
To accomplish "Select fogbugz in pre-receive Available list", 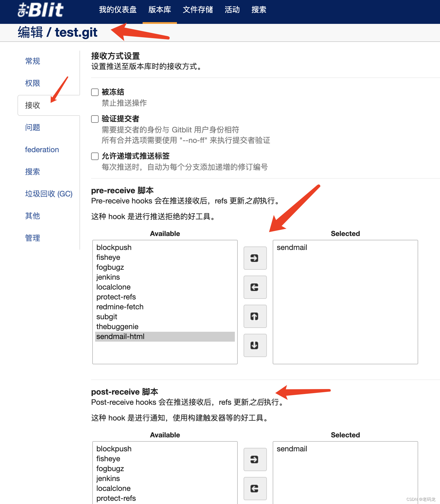I will coord(165,267).
